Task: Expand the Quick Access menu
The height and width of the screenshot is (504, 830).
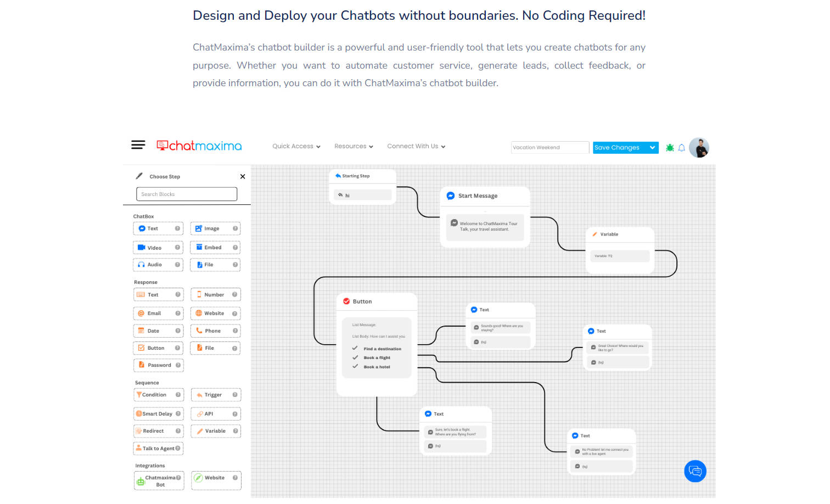Action: 296,147
